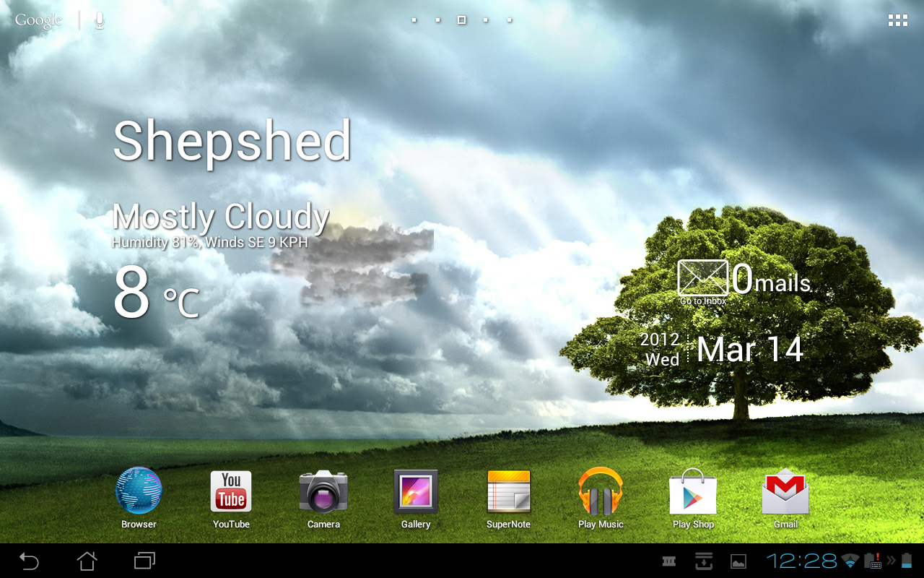Tap the Back navigation button
The height and width of the screenshot is (578, 924).
click(x=29, y=561)
